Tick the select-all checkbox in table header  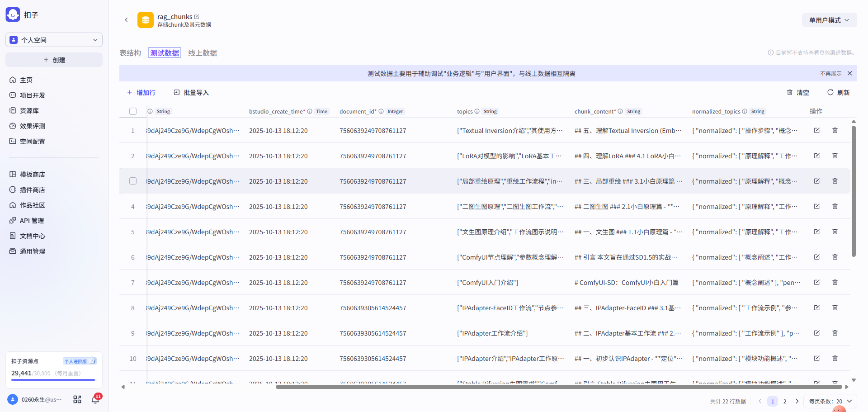coord(133,111)
